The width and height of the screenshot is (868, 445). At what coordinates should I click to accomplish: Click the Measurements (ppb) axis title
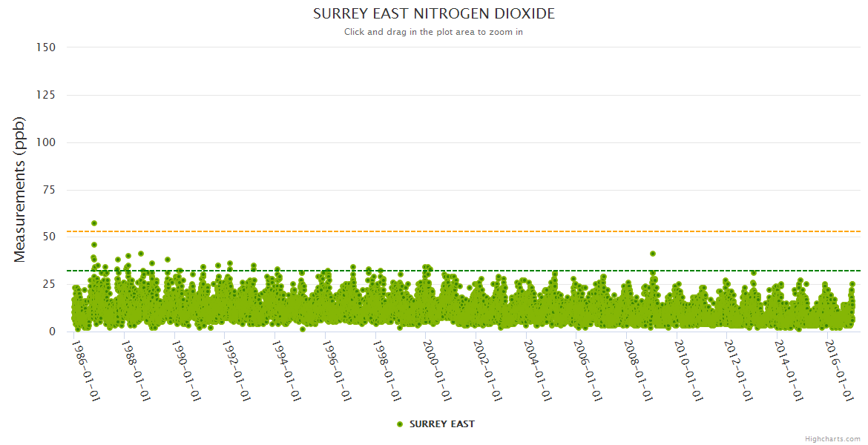20,189
